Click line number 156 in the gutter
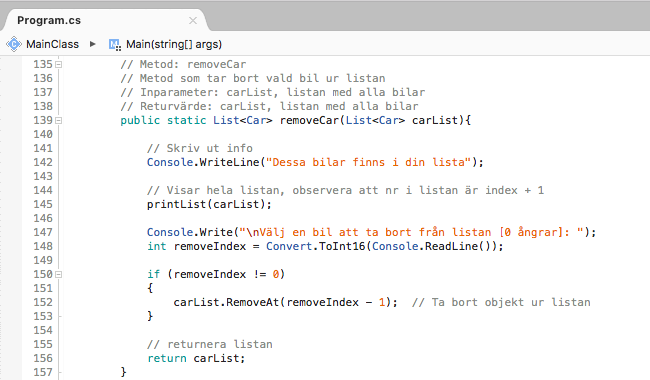This screenshot has height=380, width=650. 43,358
